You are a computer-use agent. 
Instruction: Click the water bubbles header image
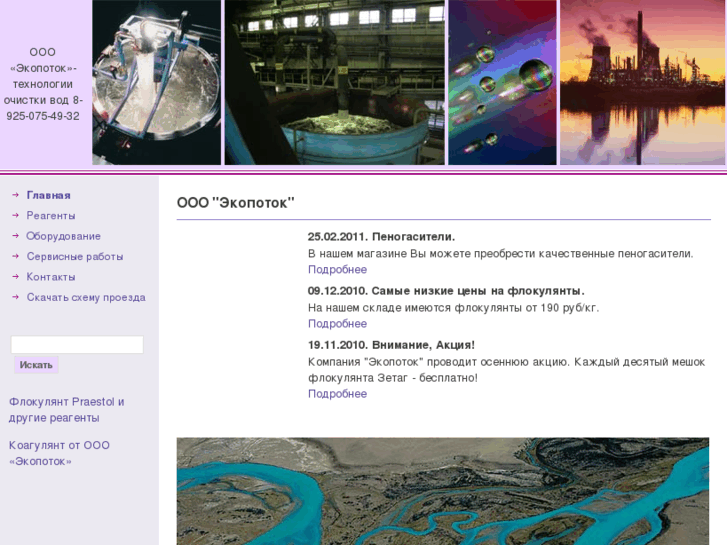502,82
